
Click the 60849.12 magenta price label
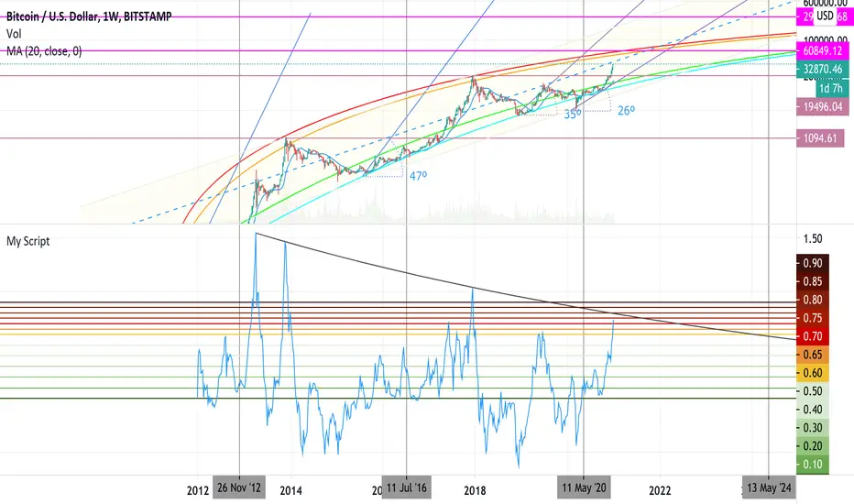click(823, 51)
